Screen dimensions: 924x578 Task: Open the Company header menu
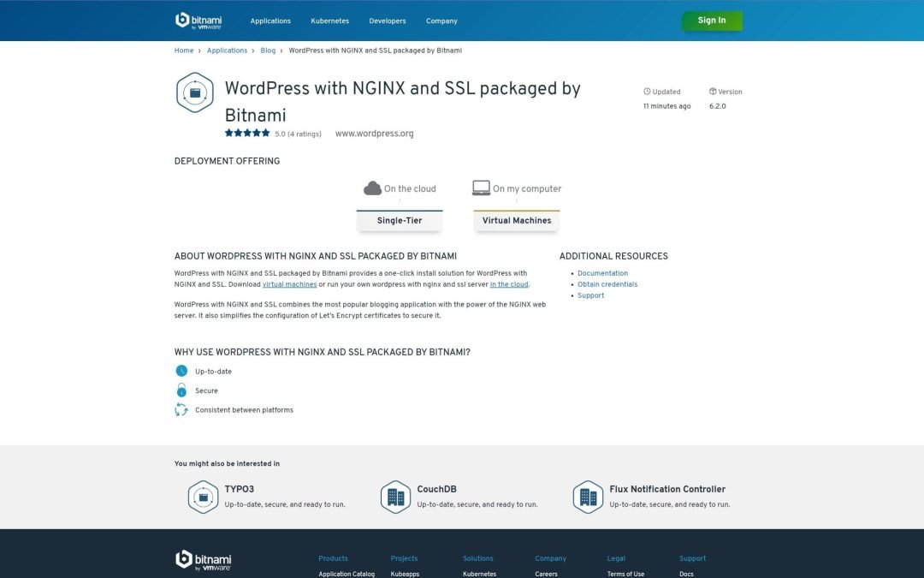pyautogui.click(x=441, y=21)
